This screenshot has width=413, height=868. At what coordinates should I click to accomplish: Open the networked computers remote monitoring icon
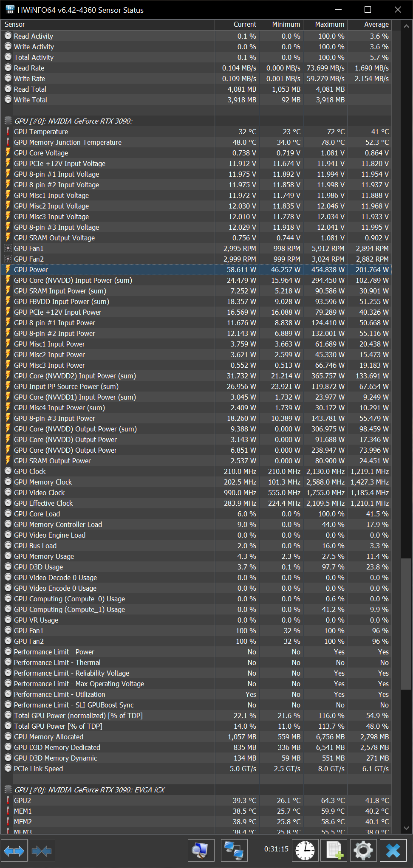pos(234,851)
